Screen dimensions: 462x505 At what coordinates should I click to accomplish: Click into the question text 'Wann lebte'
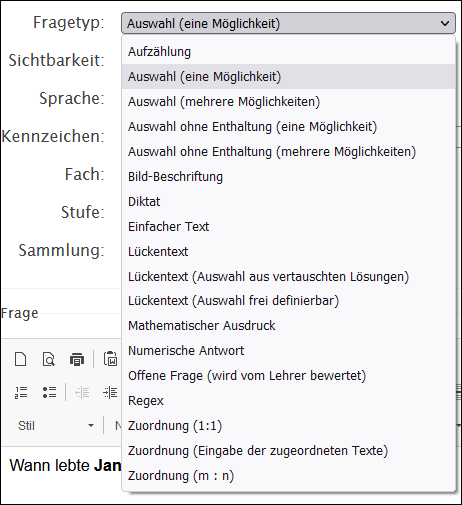click(50, 465)
